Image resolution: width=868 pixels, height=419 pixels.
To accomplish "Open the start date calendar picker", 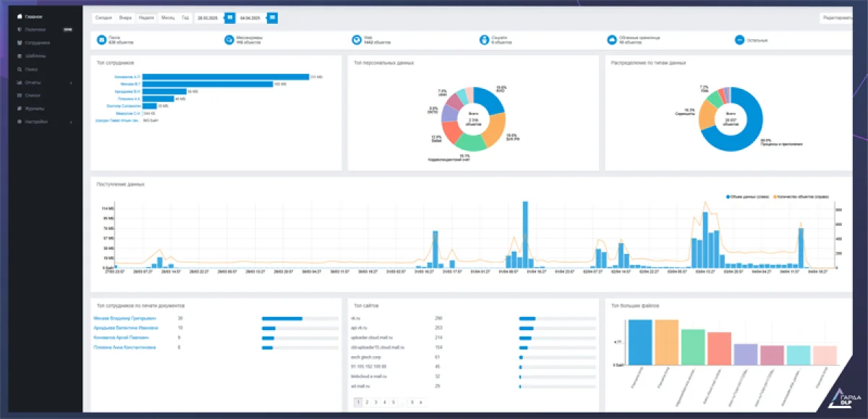I will pyautogui.click(x=229, y=17).
